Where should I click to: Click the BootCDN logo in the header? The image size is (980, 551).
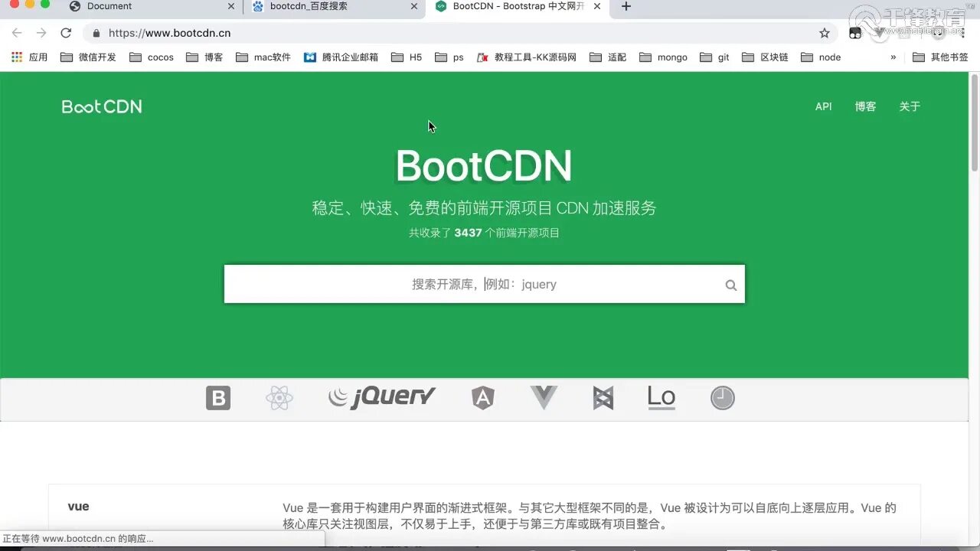[102, 106]
